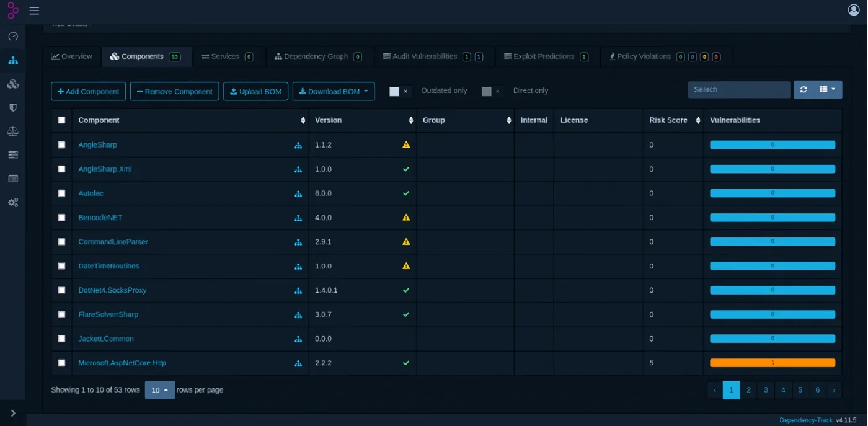Screen dimensions: 868x426
Task: Toggle the Outdated only switch
Action: pyautogui.click(x=399, y=91)
